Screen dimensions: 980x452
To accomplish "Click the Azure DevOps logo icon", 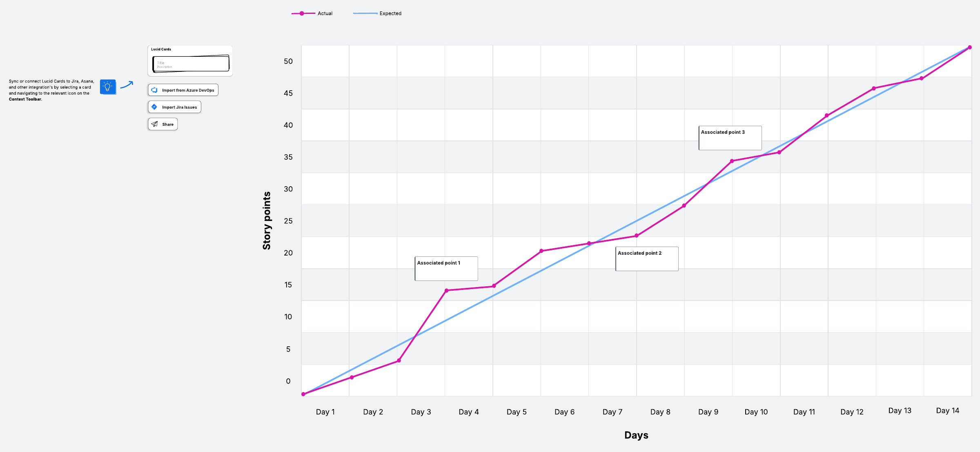I will pyautogui.click(x=154, y=90).
